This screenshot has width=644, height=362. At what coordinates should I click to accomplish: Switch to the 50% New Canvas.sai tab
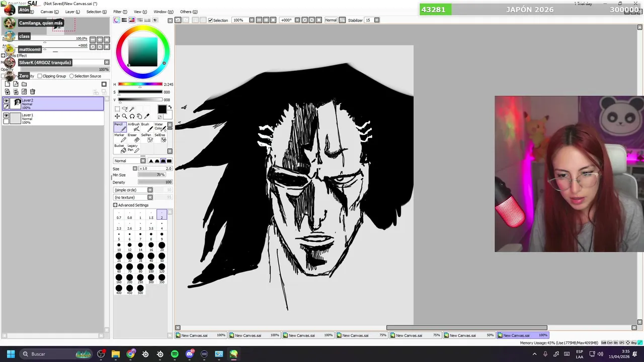click(469, 335)
